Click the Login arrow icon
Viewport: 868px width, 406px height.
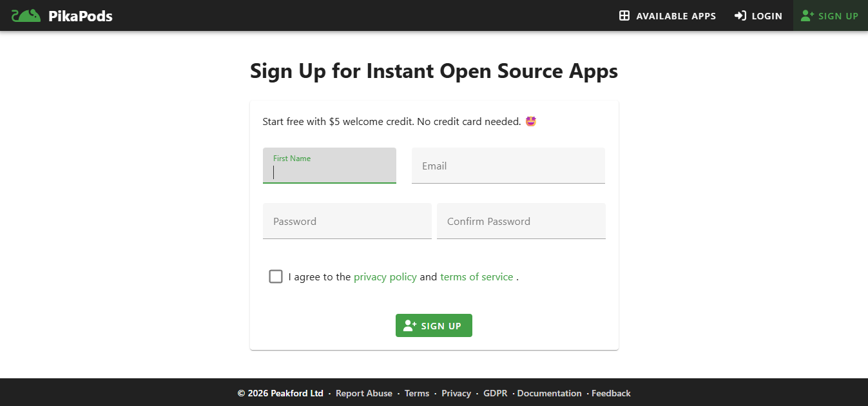click(740, 16)
